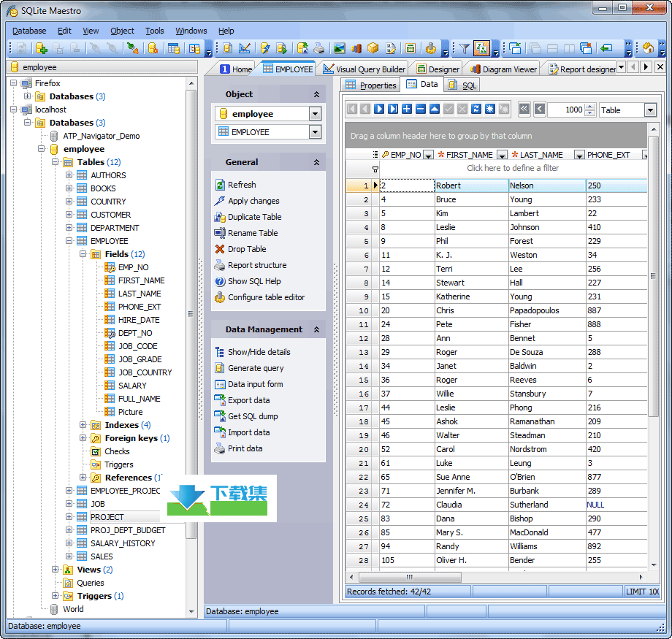Screen dimensions: 672x639
Task: Expand the Indexes tree node
Action: pos(83,425)
